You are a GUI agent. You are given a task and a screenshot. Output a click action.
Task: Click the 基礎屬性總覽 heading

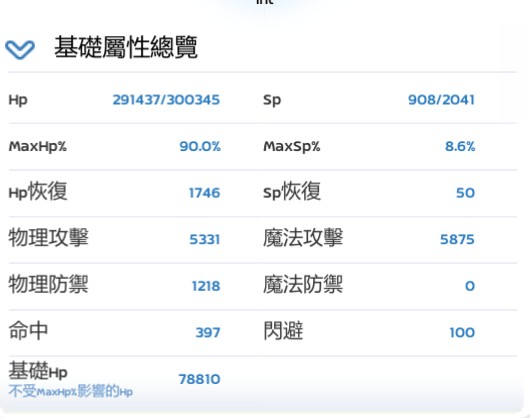coord(126,47)
